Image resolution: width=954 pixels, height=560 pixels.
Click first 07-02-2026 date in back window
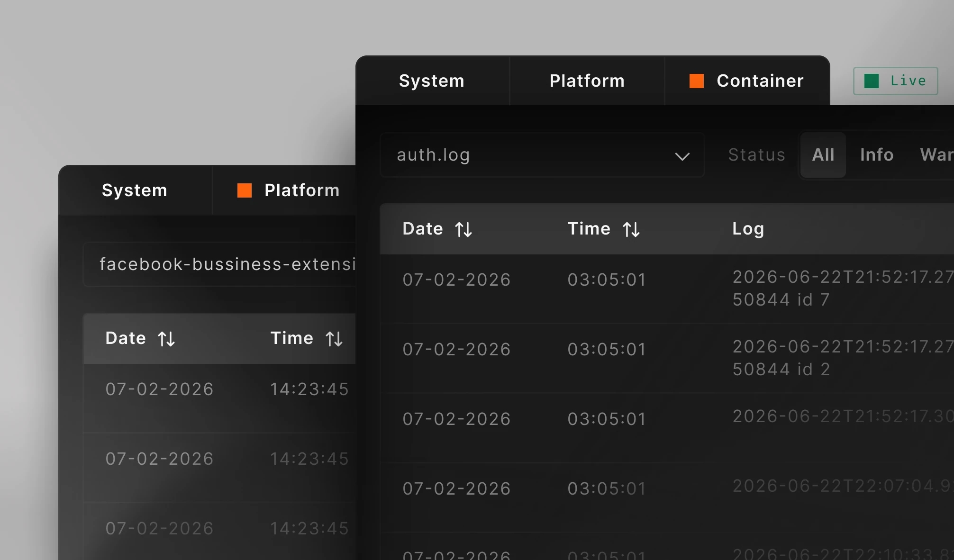point(159,389)
